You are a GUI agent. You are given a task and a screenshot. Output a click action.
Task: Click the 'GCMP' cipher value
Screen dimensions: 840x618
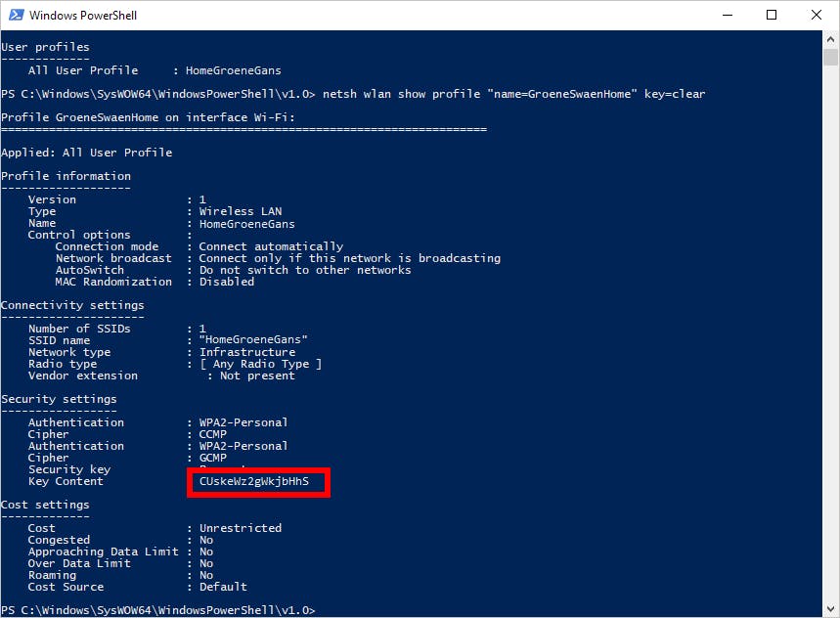coord(212,458)
